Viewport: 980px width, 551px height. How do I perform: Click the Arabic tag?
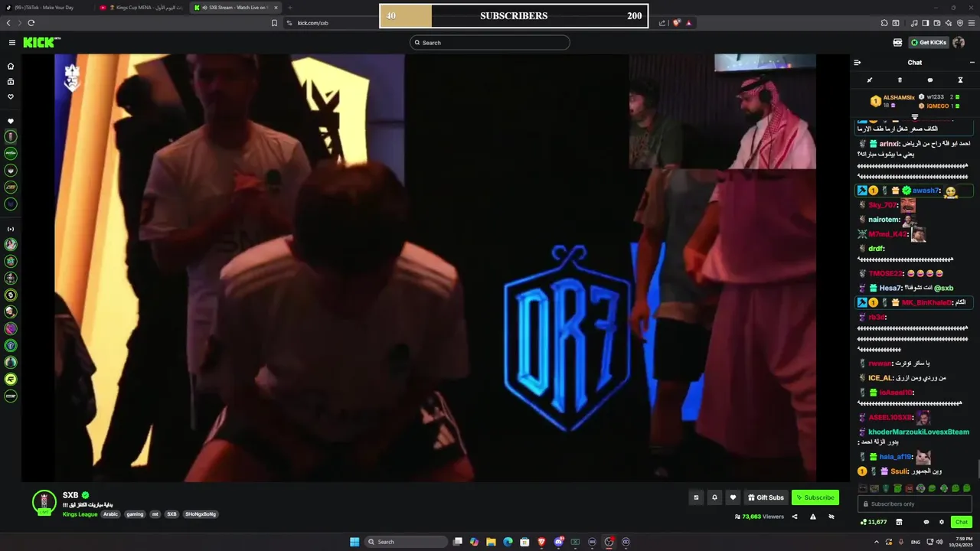point(111,514)
